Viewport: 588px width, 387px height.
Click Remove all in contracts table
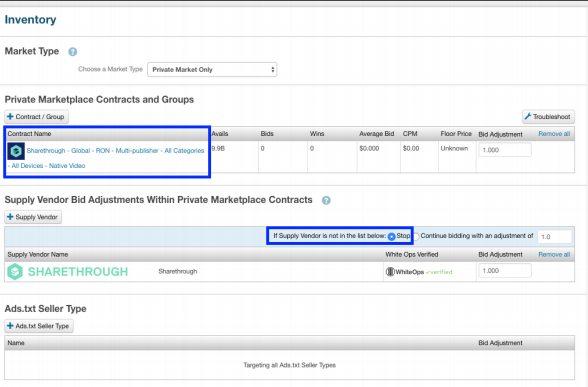(x=554, y=134)
